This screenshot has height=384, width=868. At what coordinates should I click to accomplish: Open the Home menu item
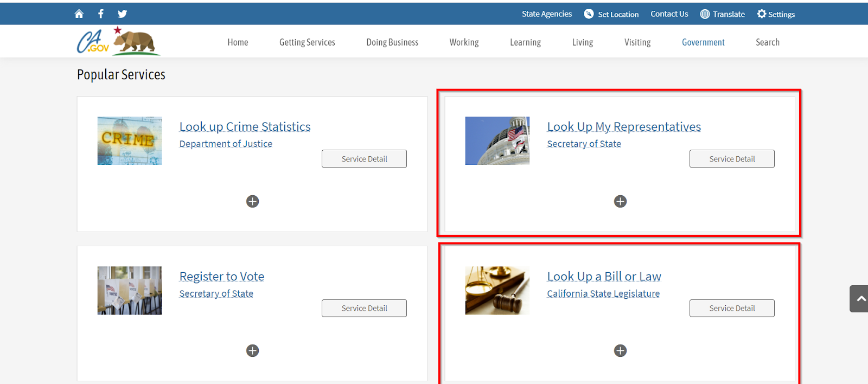238,42
